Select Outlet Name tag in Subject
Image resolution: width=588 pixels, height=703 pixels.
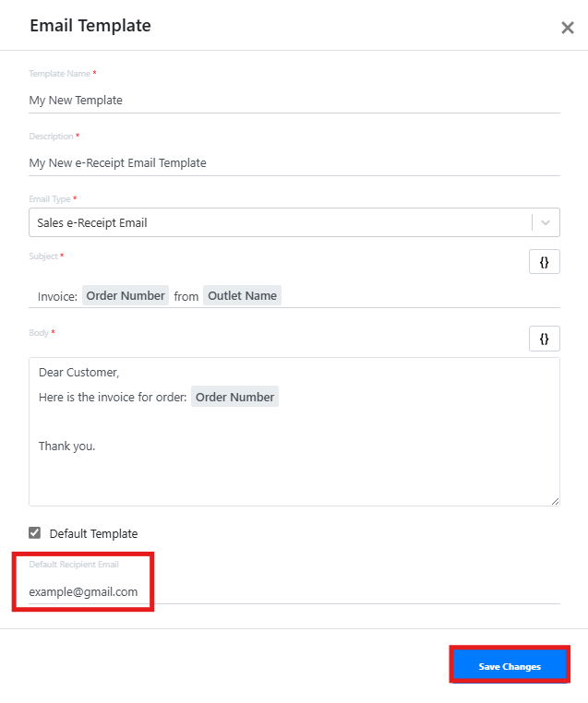coord(242,296)
